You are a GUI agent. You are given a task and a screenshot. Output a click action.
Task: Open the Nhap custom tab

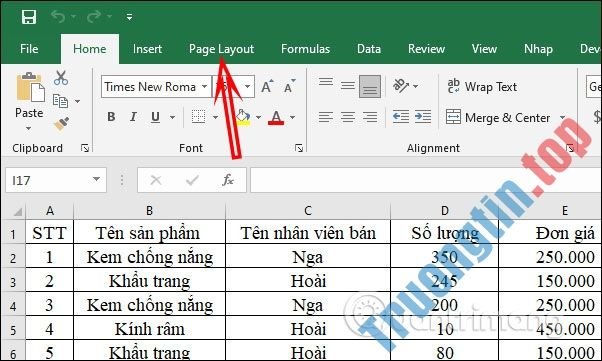coord(538,49)
